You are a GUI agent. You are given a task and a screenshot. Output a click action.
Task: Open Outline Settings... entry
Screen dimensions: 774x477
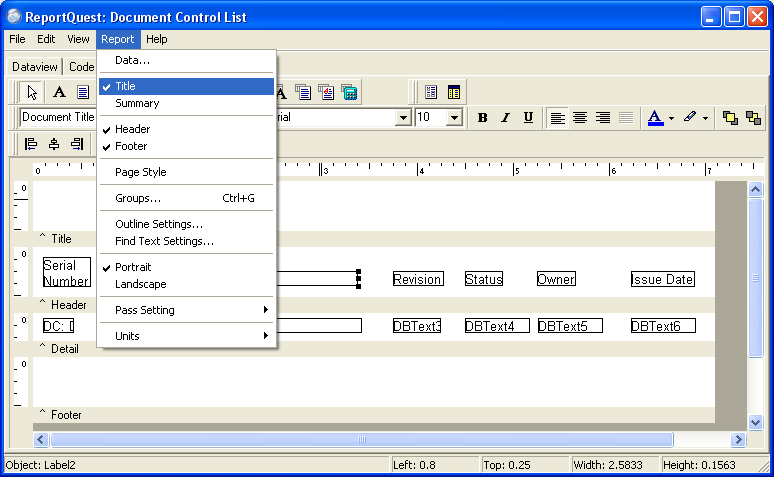coord(186,224)
